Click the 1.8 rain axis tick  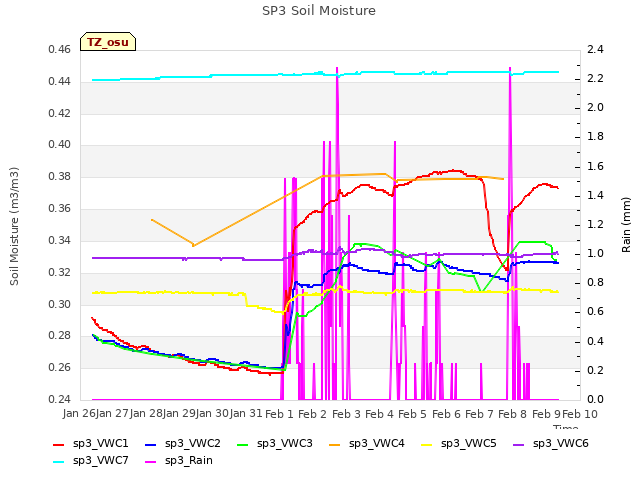coord(596,137)
